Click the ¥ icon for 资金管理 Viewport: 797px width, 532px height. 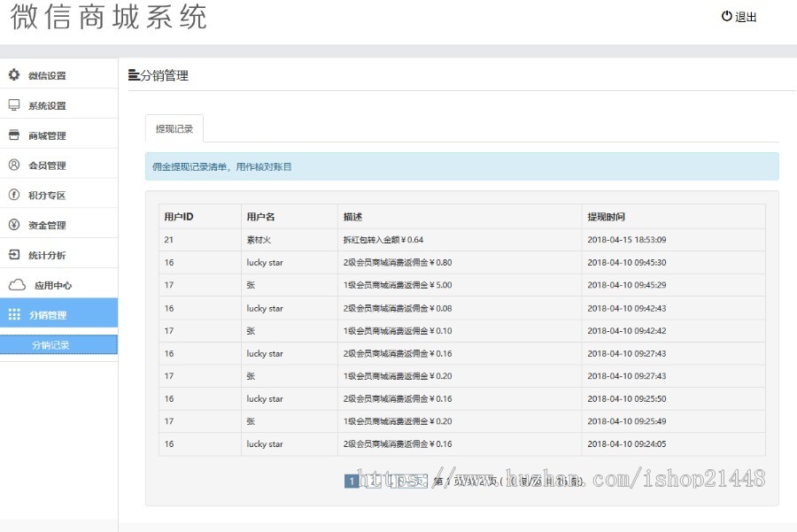(12, 225)
